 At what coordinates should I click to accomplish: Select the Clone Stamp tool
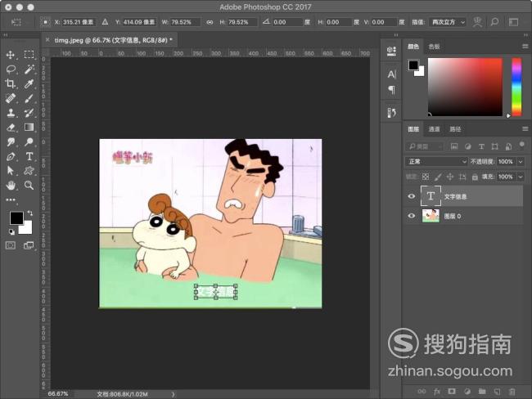pos(11,113)
